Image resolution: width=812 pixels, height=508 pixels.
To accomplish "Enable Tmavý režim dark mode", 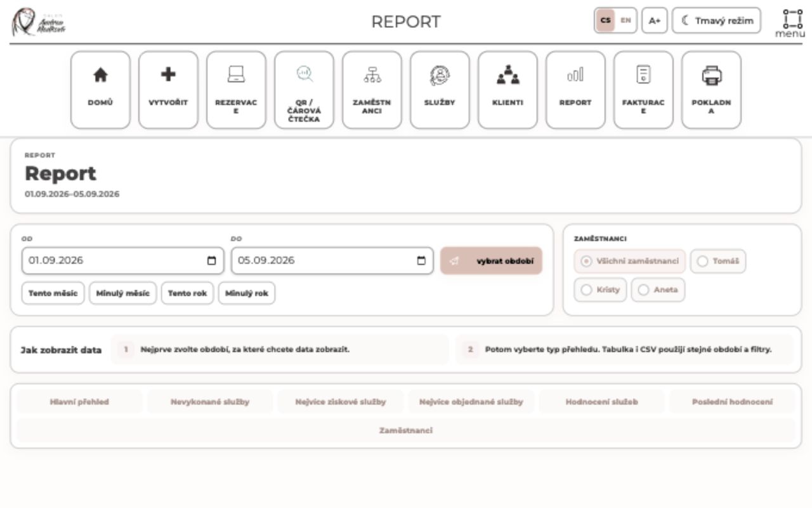I will pos(716,20).
